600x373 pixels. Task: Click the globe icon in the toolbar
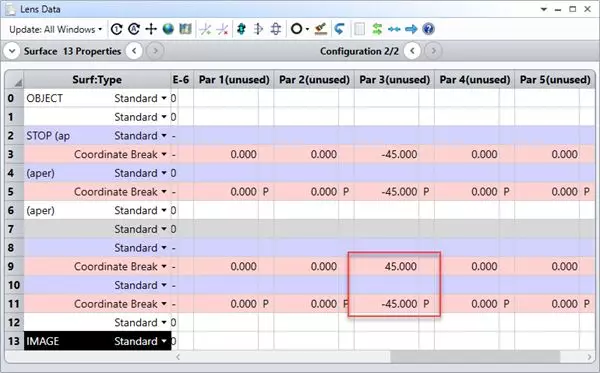(x=168, y=29)
